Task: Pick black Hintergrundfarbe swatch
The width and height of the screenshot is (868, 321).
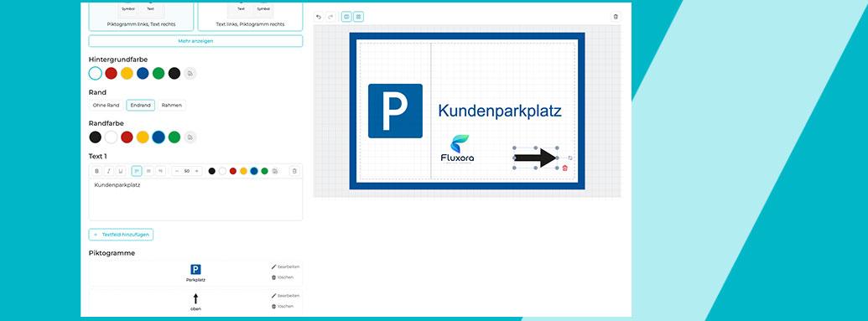Action: 174,73
